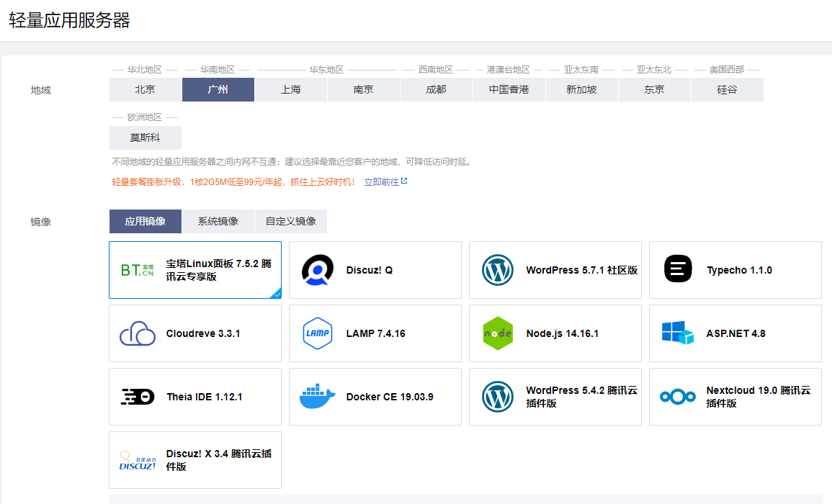Click the Cloudreve cloud icon
The image size is (832, 504).
point(138,333)
